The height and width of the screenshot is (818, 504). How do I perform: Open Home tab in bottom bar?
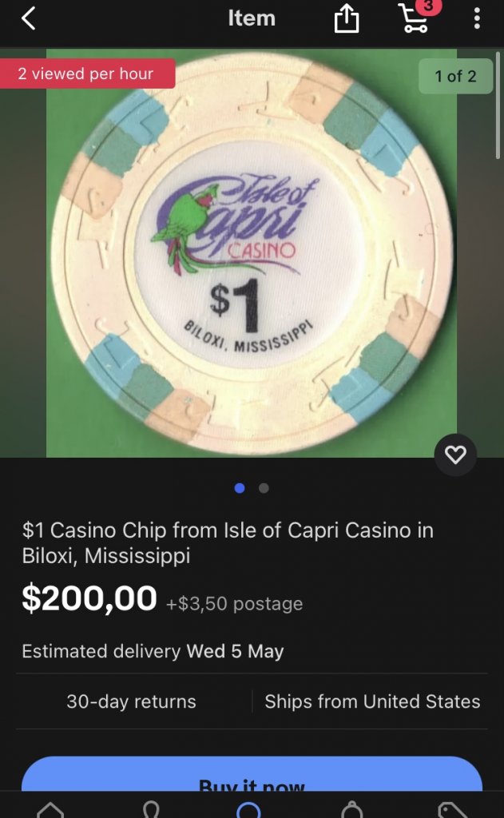coord(50,808)
